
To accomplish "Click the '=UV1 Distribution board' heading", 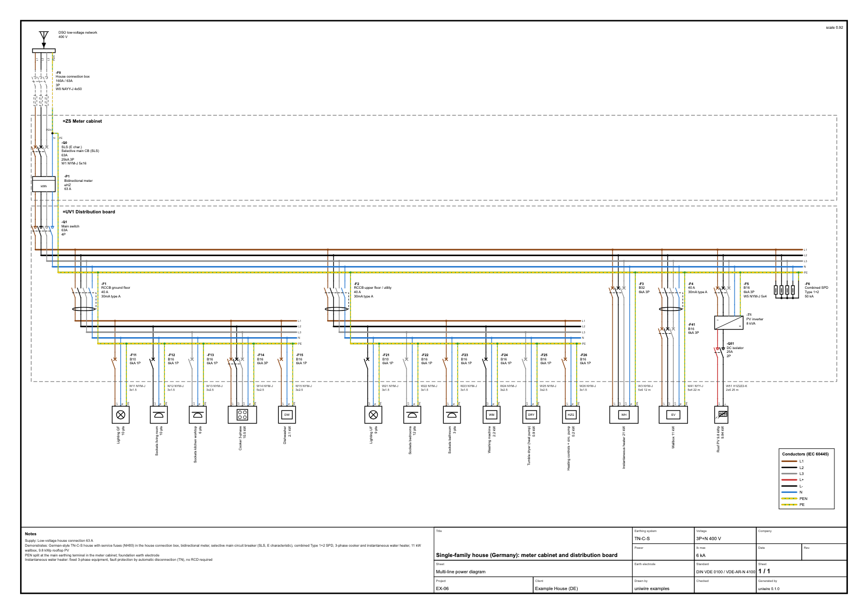I will click(x=88, y=212).
